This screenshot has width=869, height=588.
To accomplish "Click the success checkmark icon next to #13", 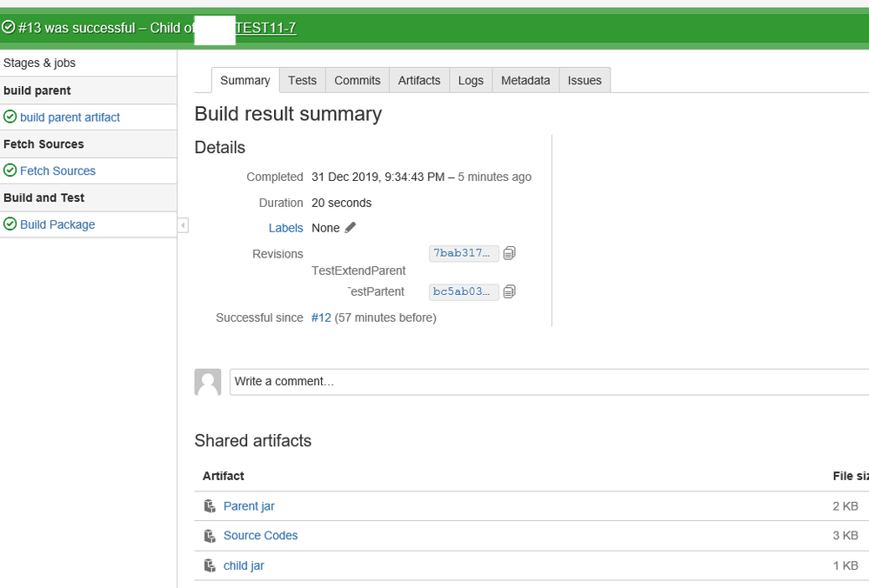I will (x=9, y=27).
